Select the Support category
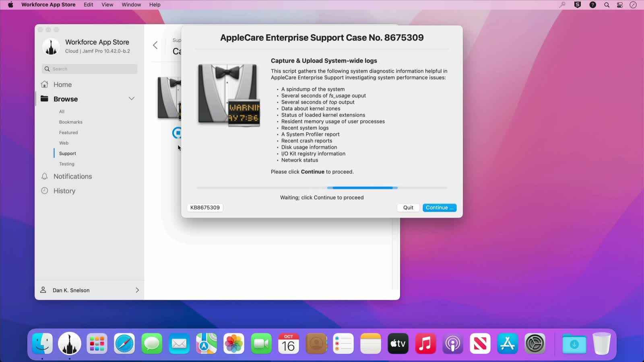 click(x=67, y=153)
